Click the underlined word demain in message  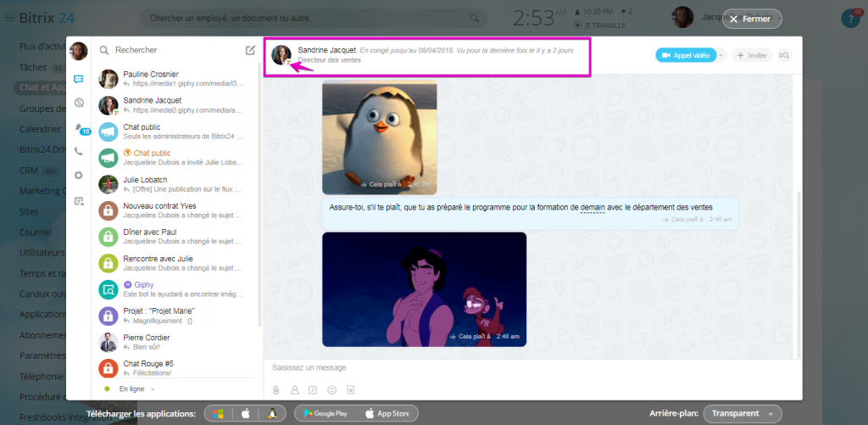click(x=593, y=207)
